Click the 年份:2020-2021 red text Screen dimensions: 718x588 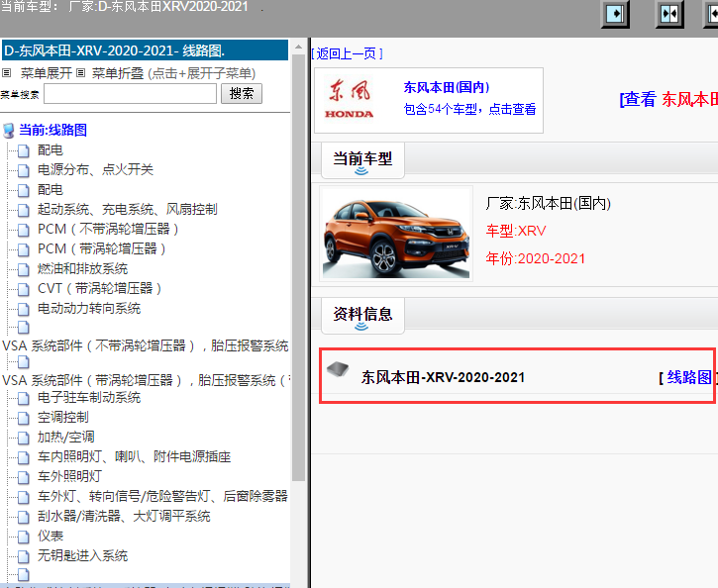click(536, 258)
